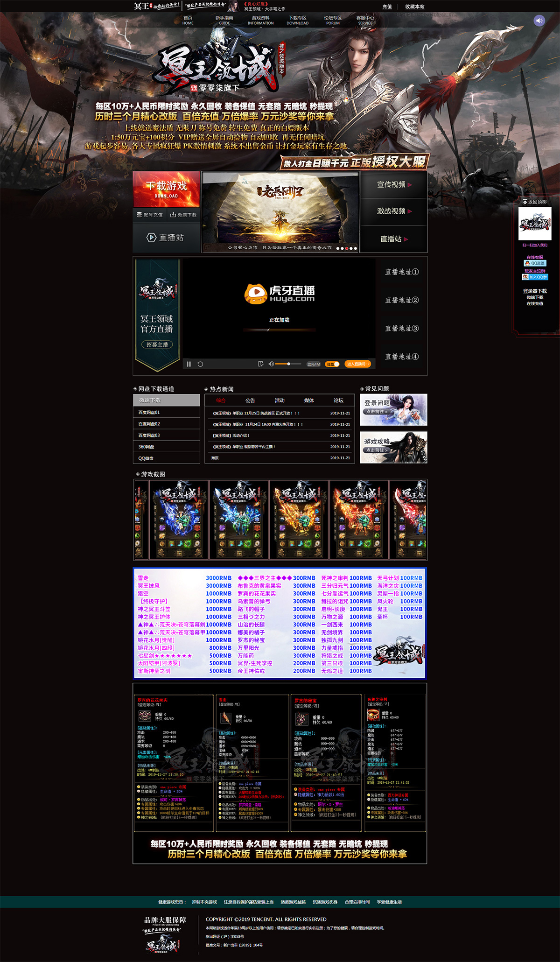Click the 游戏攻略 banner
This screenshot has width=560, height=962.
click(x=393, y=448)
